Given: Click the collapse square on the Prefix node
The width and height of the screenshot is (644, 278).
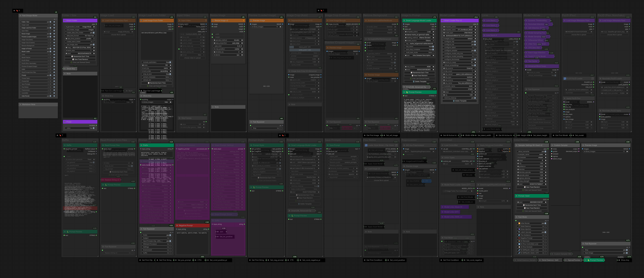Looking at the screenshot, I should 141,145.
